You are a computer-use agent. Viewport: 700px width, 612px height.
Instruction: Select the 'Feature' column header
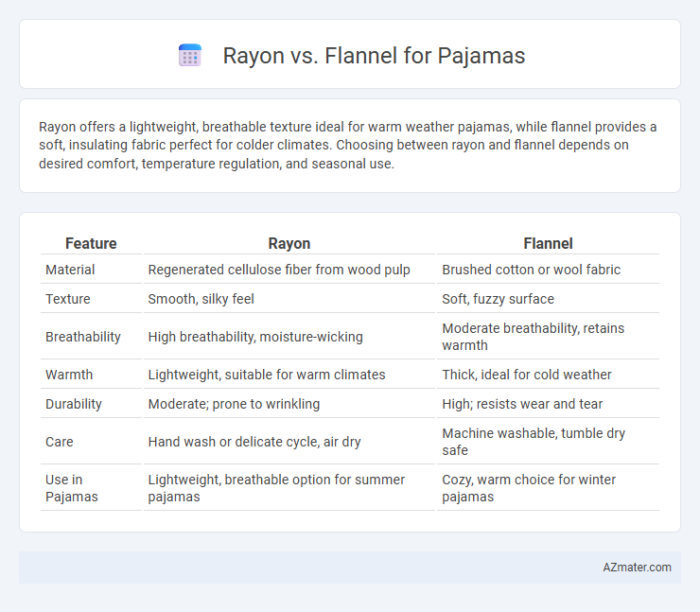point(91,243)
